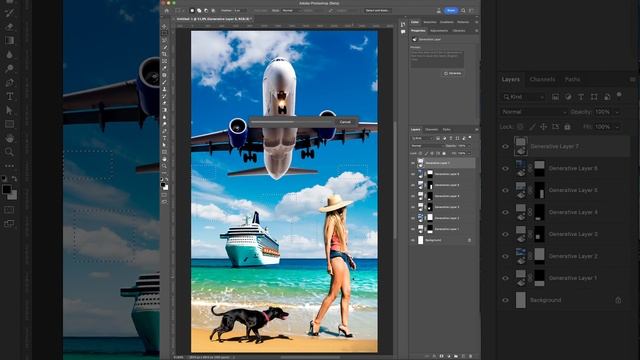The height and width of the screenshot is (360, 640).
Task: Open enlarged Layers panel flyout menu
Action: point(633,79)
